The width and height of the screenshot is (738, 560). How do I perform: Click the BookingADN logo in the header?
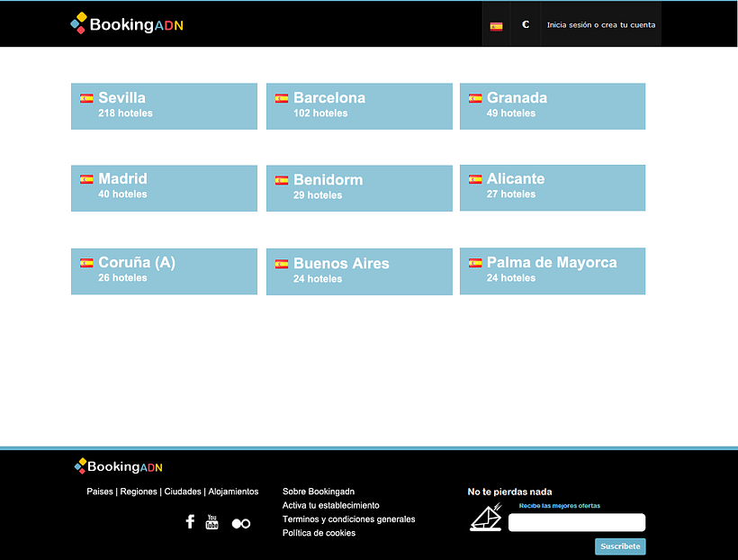(x=126, y=24)
